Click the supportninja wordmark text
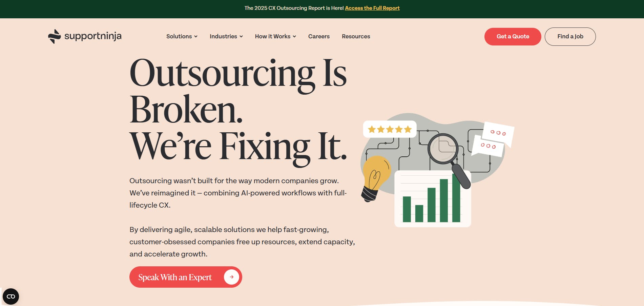This screenshot has height=306, width=644. pos(93,36)
